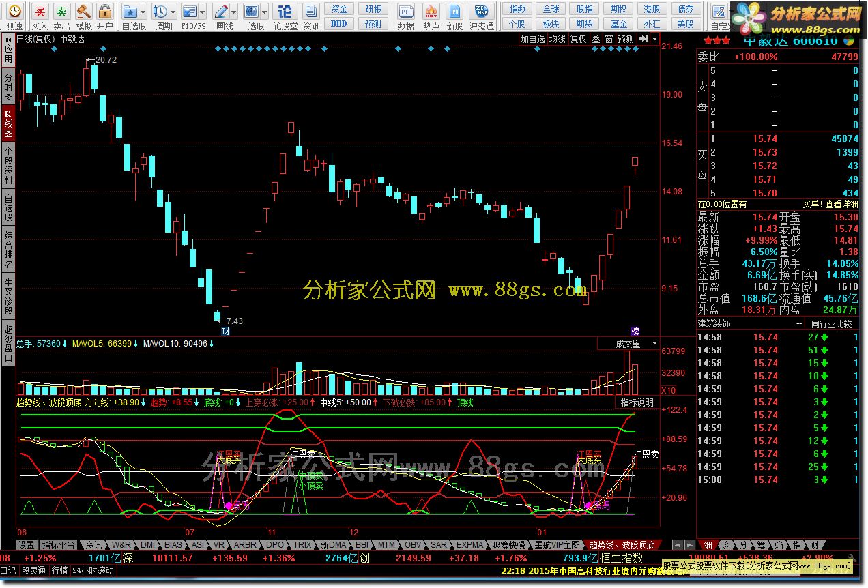Click the 新股 IPO icon
This screenshot has width=868, height=588.
[454, 16]
